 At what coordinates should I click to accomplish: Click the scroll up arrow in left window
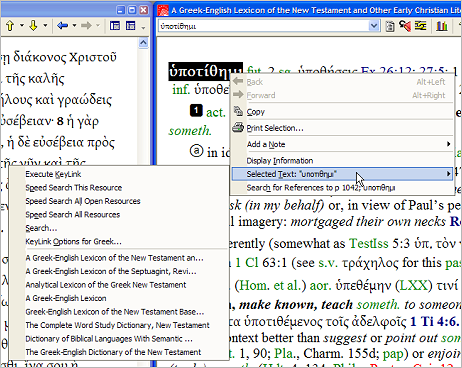(143, 42)
